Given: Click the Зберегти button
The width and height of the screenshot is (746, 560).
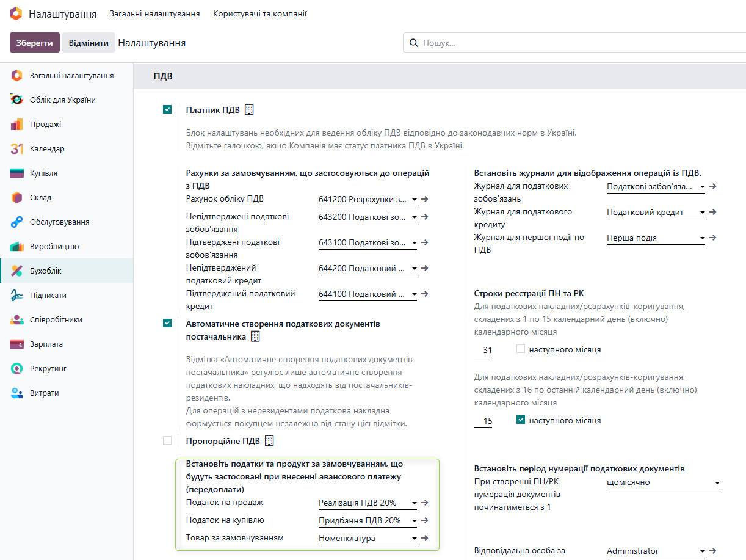Looking at the screenshot, I should coord(35,43).
